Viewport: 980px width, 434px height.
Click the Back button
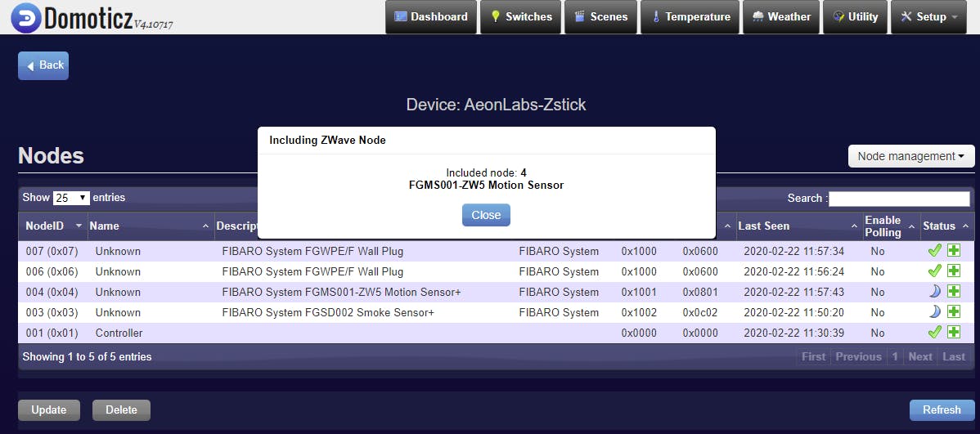click(43, 65)
